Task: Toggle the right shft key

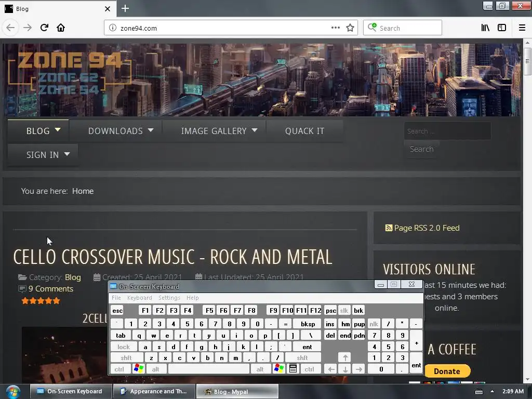Action: click(302, 357)
